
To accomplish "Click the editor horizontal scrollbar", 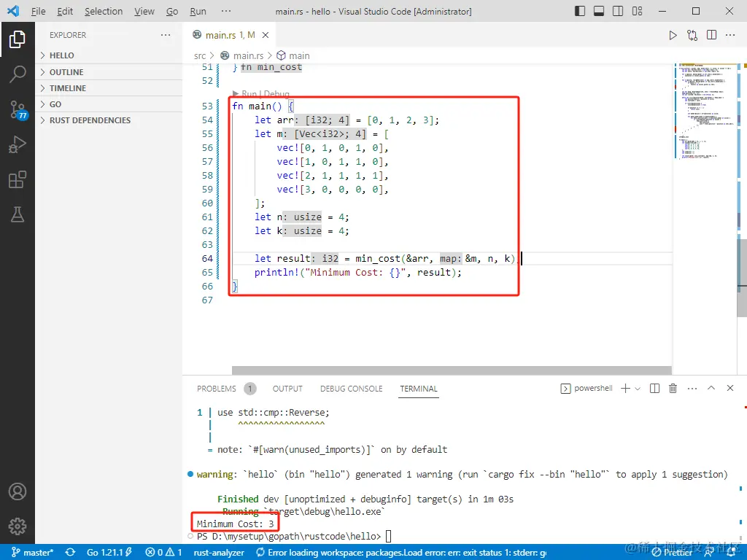I will 452,370.
